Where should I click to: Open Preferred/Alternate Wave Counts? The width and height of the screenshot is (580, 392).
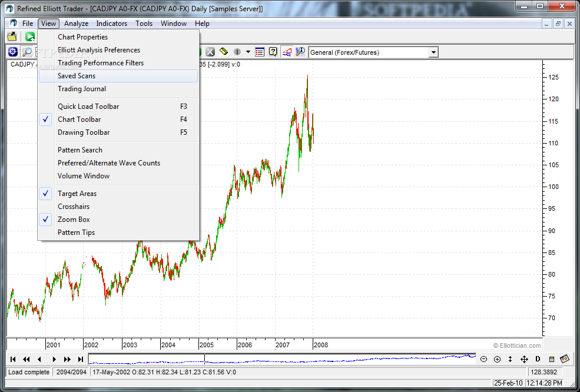[118, 162]
